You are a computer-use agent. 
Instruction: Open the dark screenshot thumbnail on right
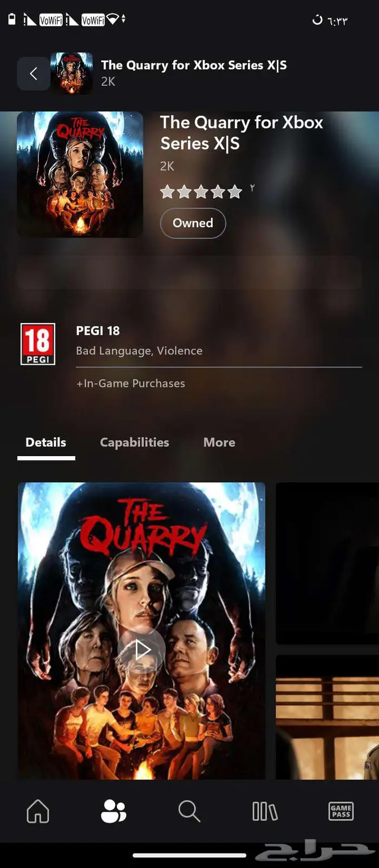[x=327, y=563]
